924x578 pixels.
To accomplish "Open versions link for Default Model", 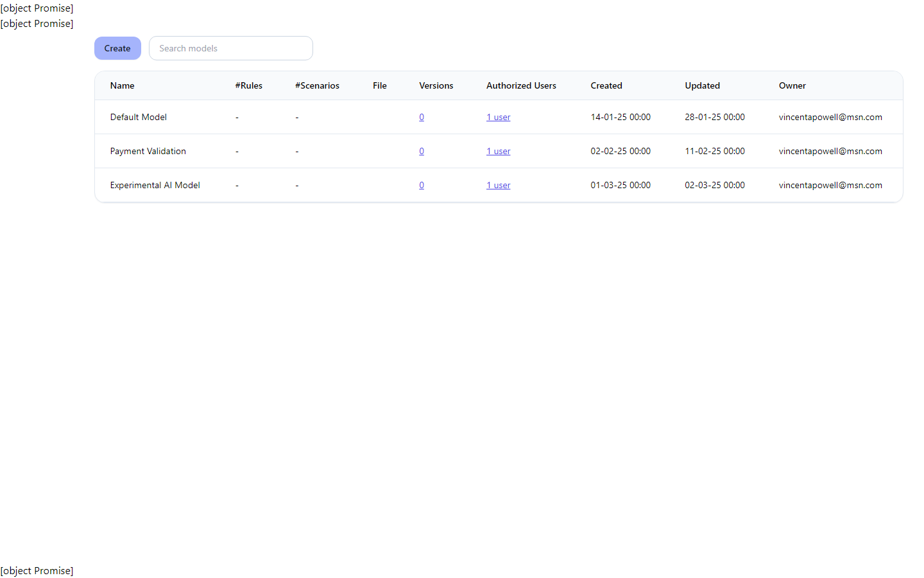I will pyautogui.click(x=422, y=117).
